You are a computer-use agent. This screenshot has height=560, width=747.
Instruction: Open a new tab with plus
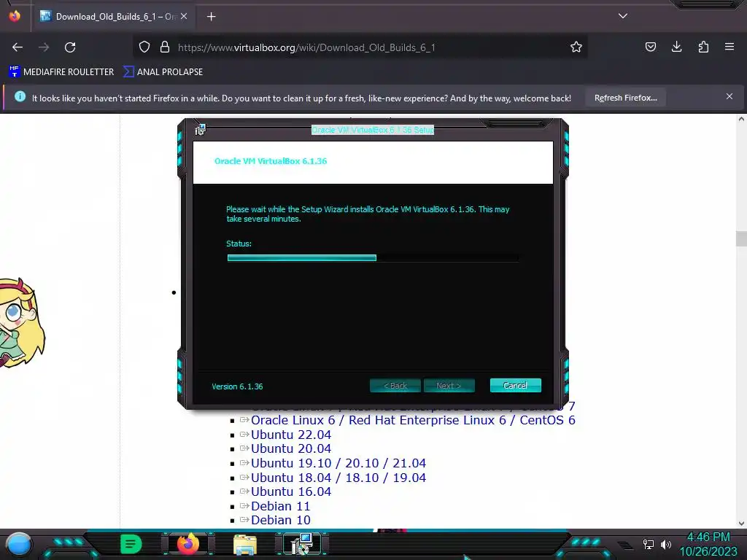(x=211, y=17)
